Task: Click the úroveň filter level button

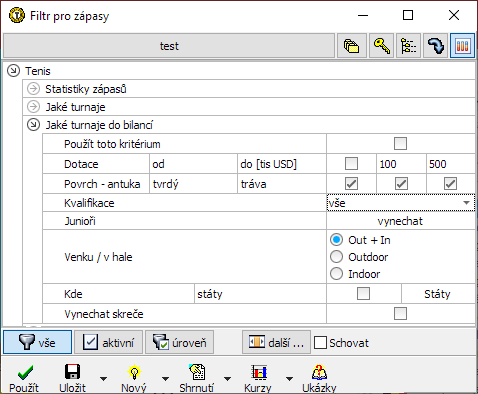Action: [179, 342]
